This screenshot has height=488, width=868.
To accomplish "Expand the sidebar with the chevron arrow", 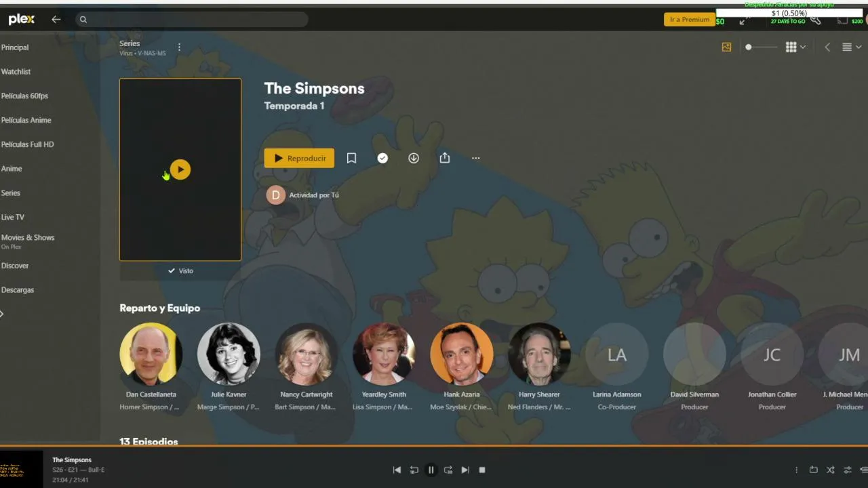I will (x=2, y=314).
